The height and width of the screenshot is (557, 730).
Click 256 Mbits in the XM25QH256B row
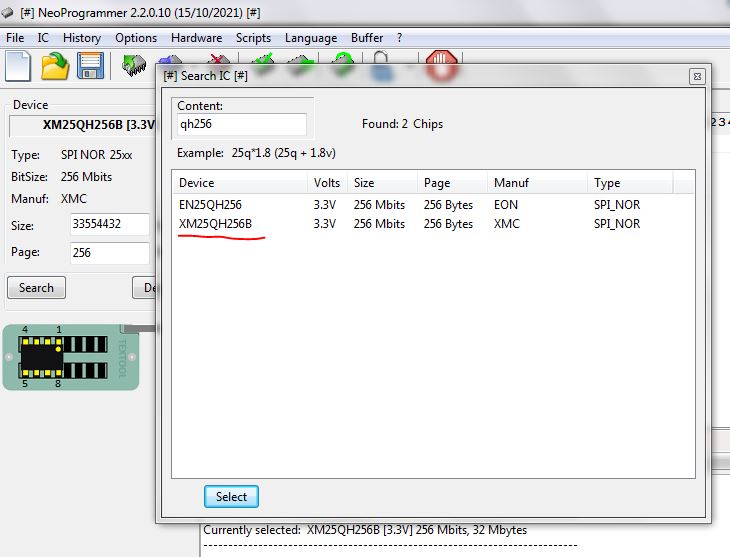pyautogui.click(x=379, y=224)
